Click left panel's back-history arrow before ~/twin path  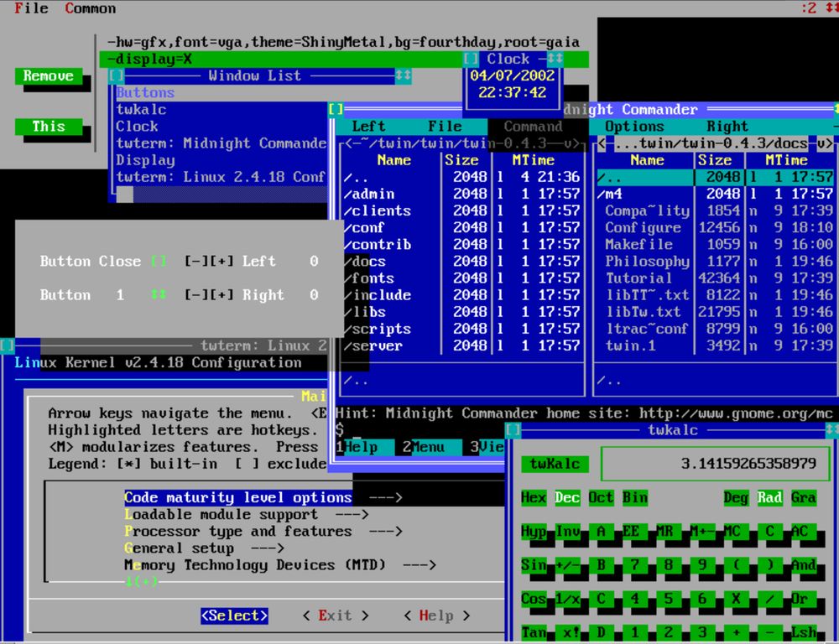[x=348, y=143]
